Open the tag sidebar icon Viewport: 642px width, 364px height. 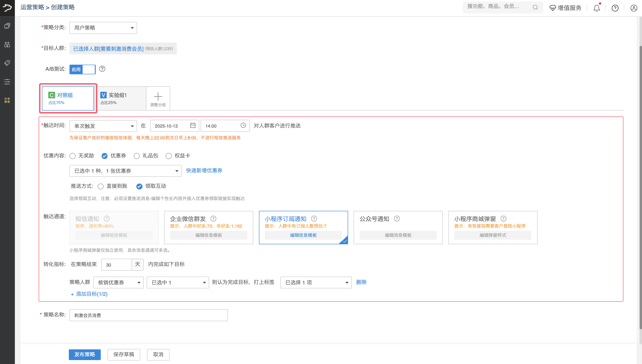tap(7, 63)
